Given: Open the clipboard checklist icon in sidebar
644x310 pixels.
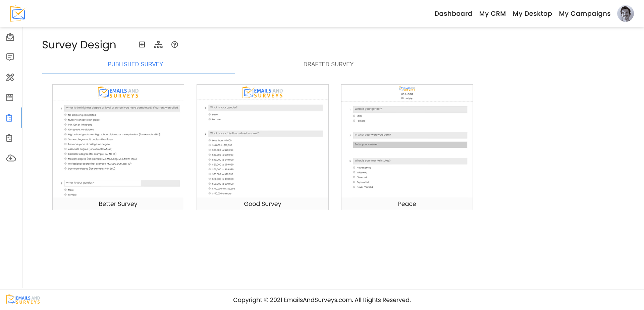Looking at the screenshot, I should tap(10, 138).
